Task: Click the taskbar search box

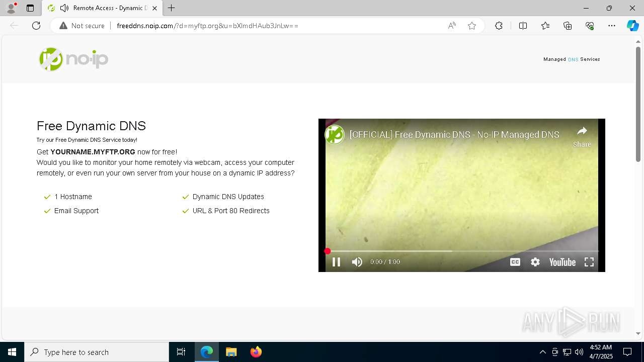Action: [x=97, y=352]
